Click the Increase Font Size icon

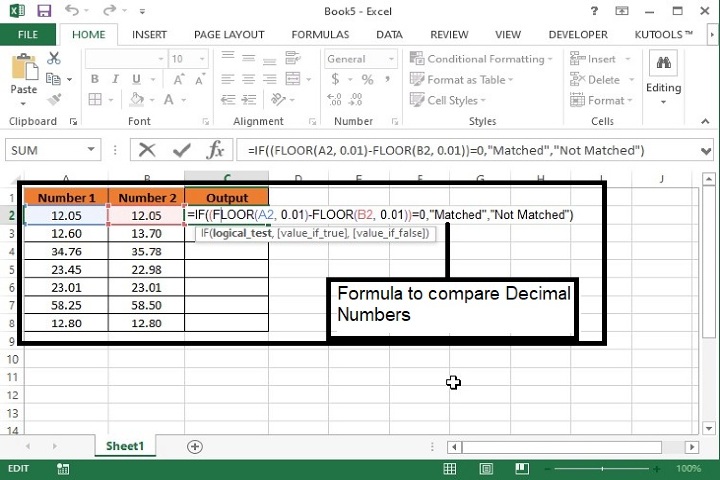[x=179, y=79]
